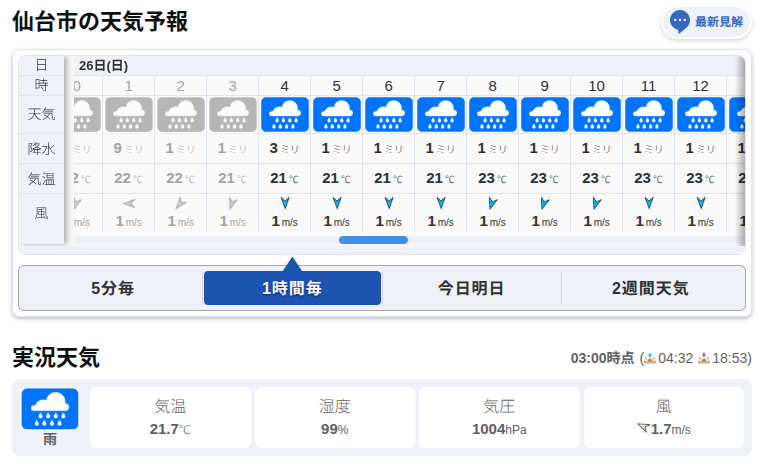
Task: Click the rain icon for hour 2
Action: [x=181, y=115]
